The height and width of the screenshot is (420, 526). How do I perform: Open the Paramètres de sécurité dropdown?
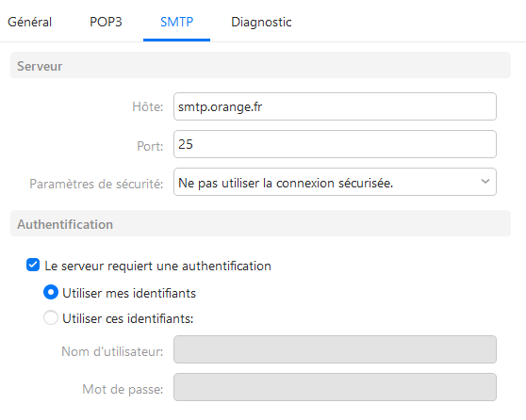click(335, 182)
